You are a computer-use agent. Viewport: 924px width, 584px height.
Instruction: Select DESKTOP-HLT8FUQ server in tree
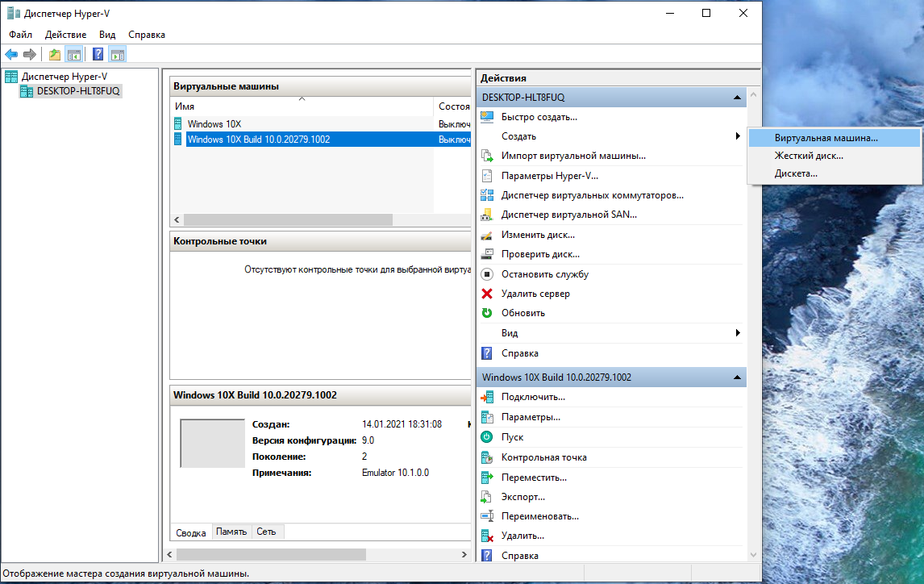[78, 91]
